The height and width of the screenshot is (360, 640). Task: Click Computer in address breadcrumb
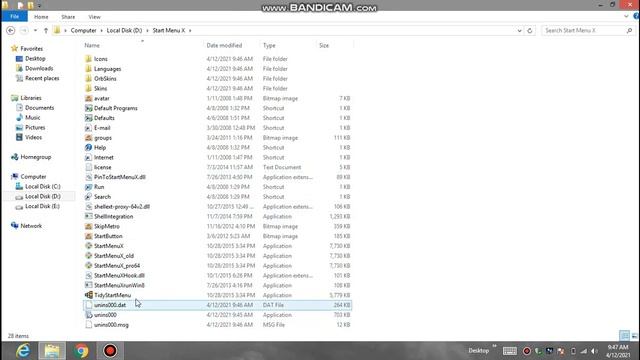point(83,31)
